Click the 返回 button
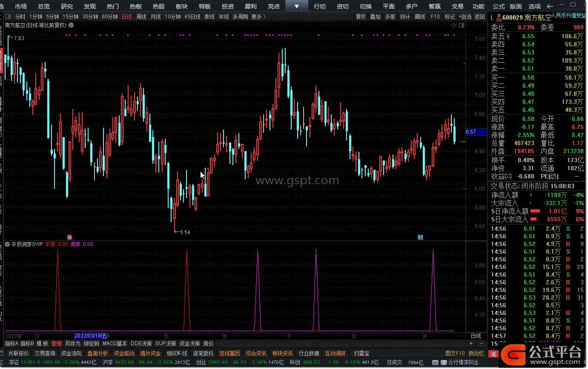Screen dimensions: 588x369 point(480,17)
